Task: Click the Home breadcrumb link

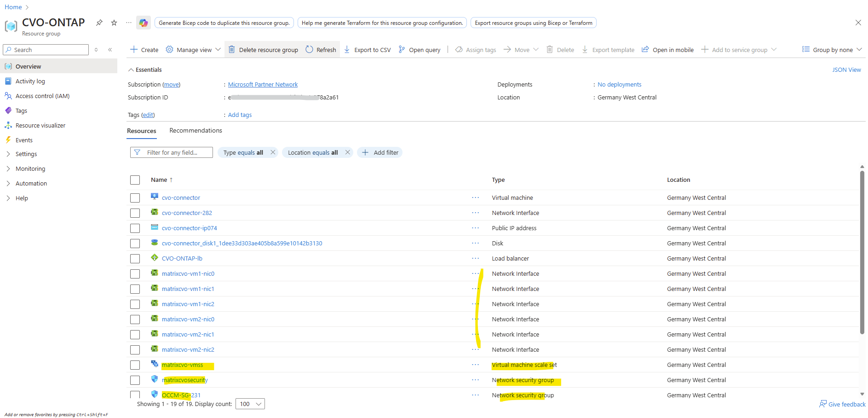Action: 13,7
